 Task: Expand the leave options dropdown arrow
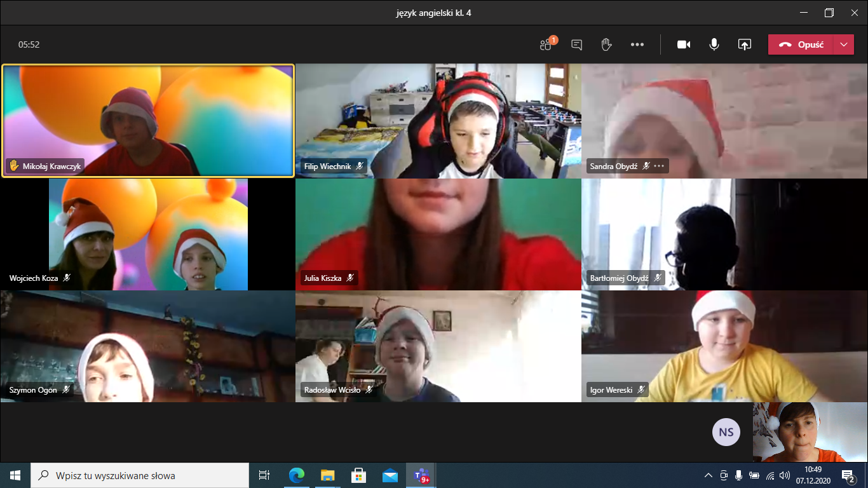click(843, 44)
